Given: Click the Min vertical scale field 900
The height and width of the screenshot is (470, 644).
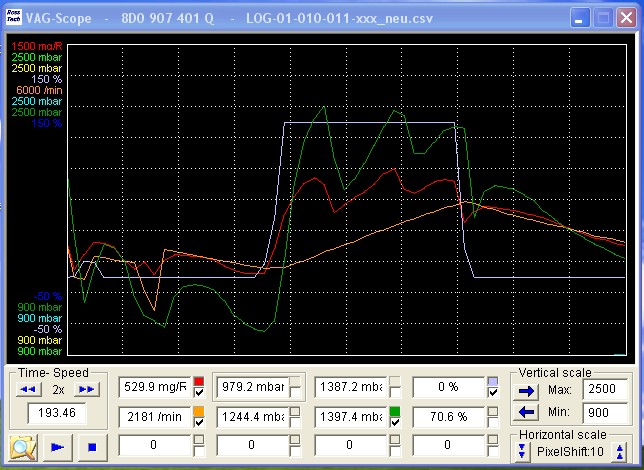Looking at the screenshot, I should (605, 413).
